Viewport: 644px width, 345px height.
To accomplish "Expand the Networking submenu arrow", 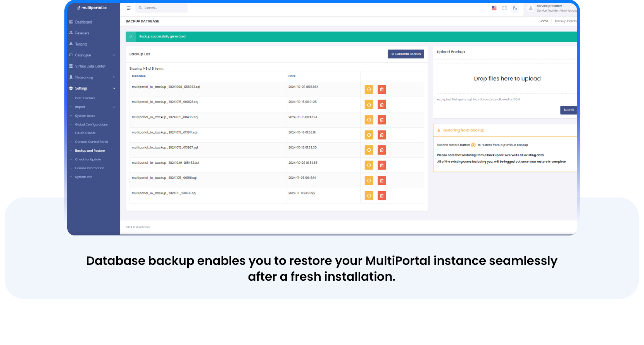I will click(x=114, y=77).
